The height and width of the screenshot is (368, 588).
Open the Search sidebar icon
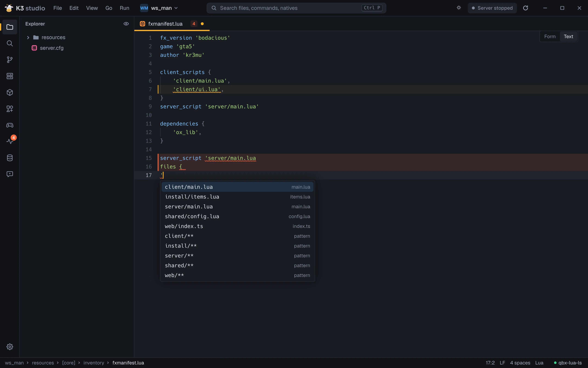pos(10,43)
